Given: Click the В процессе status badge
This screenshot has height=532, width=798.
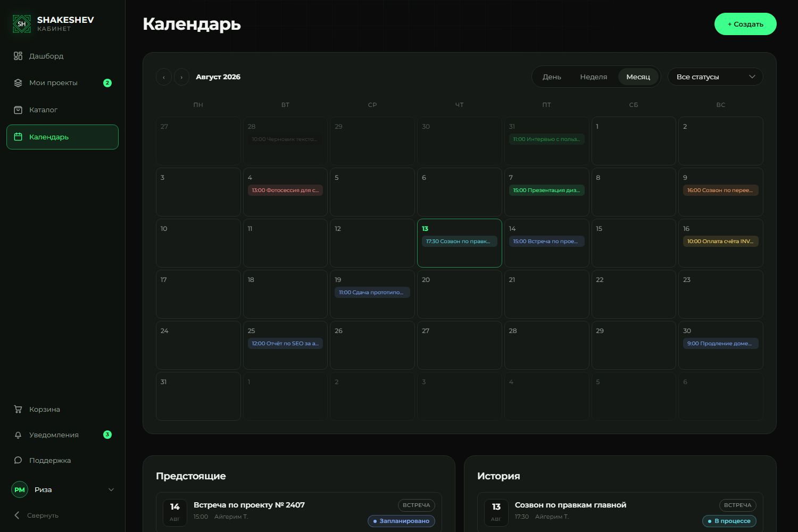Looking at the screenshot, I should [x=729, y=521].
